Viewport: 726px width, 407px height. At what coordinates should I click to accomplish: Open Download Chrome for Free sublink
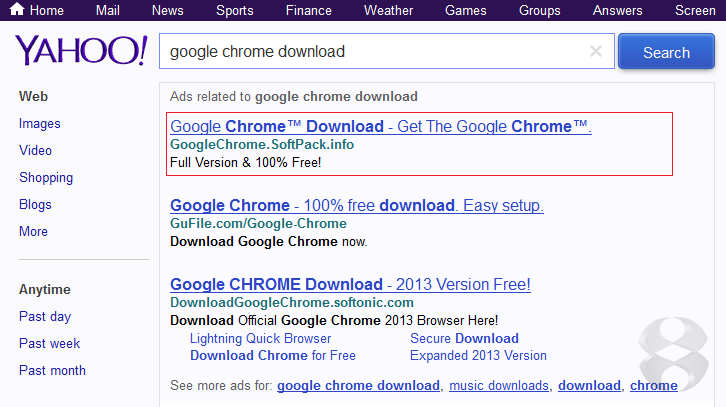(273, 356)
